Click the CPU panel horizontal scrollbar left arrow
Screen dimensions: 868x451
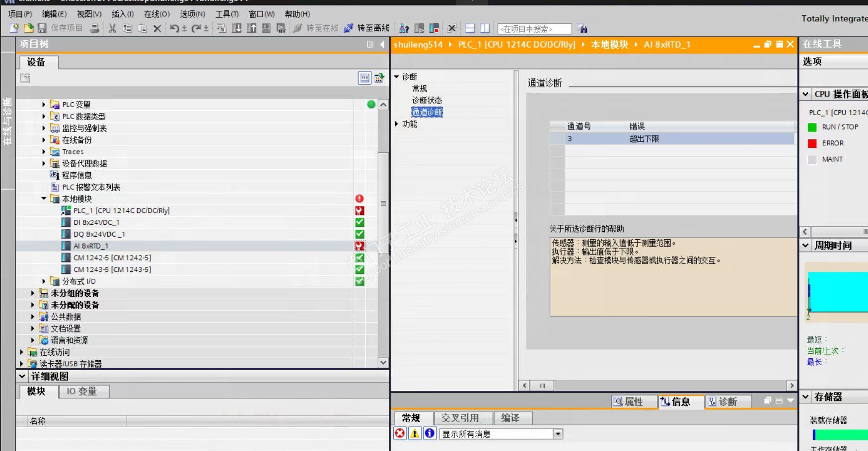(x=805, y=232)
